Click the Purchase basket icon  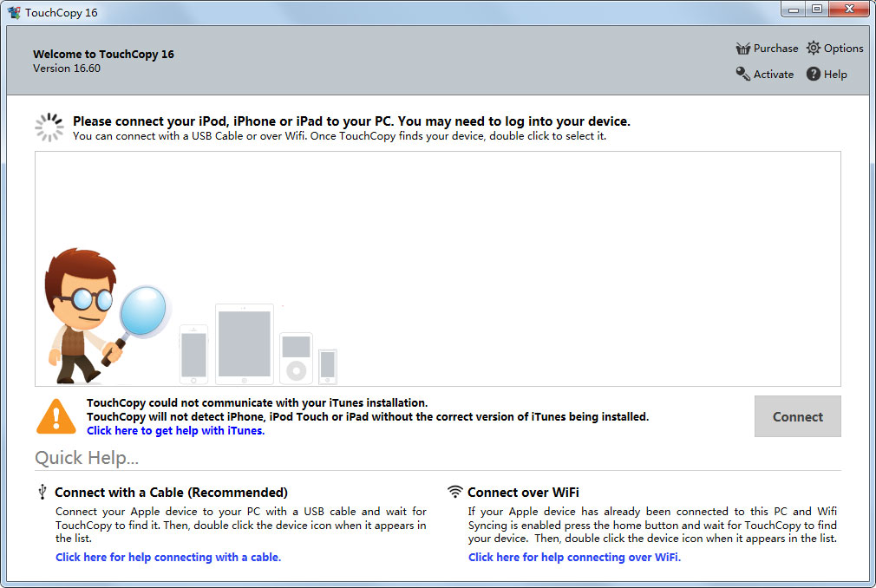742,49
